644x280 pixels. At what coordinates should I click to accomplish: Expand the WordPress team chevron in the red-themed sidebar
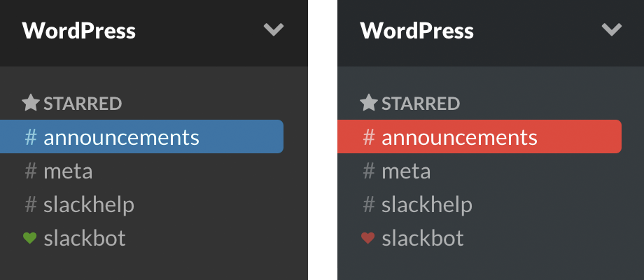point(612,30)
